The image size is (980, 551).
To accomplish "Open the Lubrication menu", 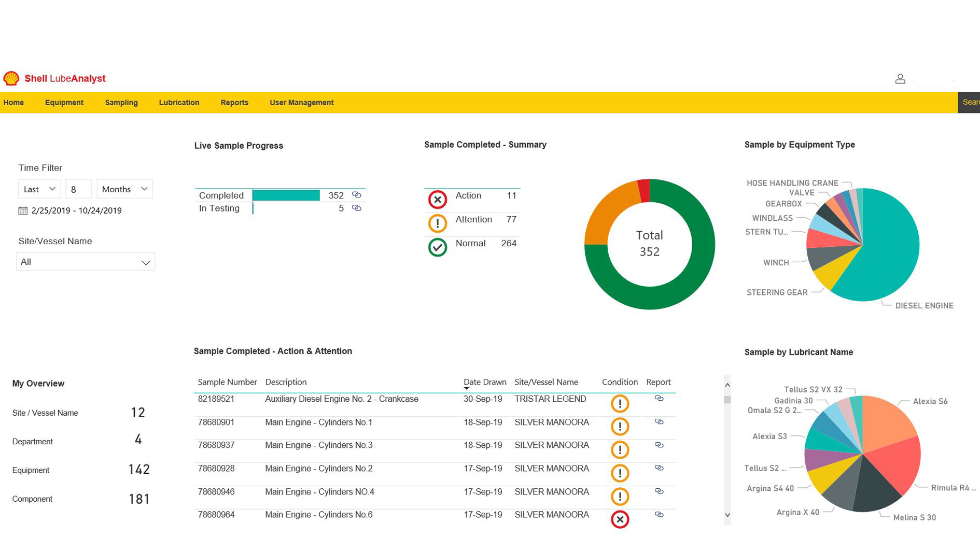I will coord(179,103).
